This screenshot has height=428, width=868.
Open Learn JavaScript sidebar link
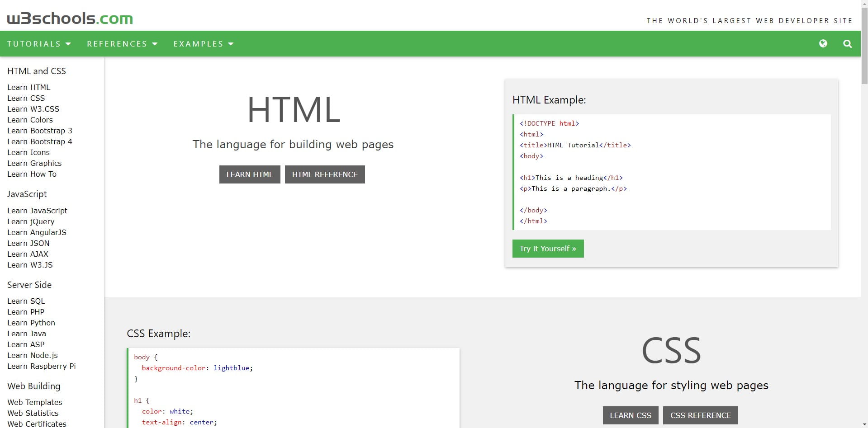point(37,211)
